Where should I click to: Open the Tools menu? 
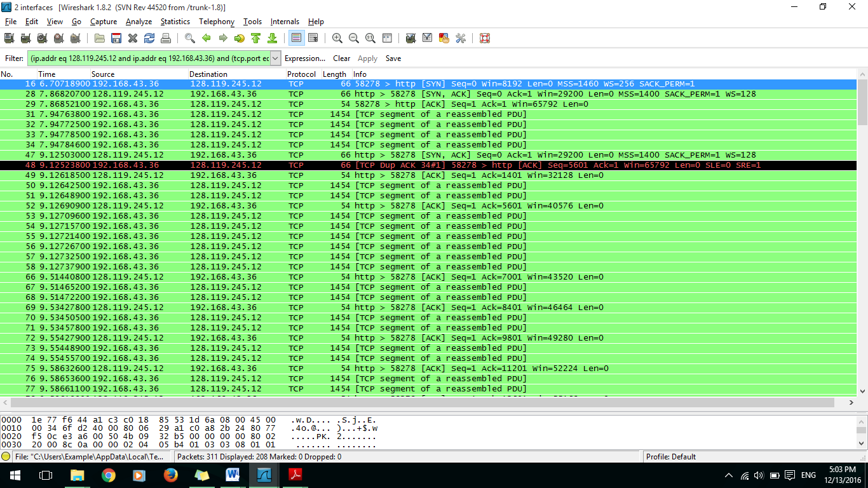pyautogui.click(x=252, y=22)
